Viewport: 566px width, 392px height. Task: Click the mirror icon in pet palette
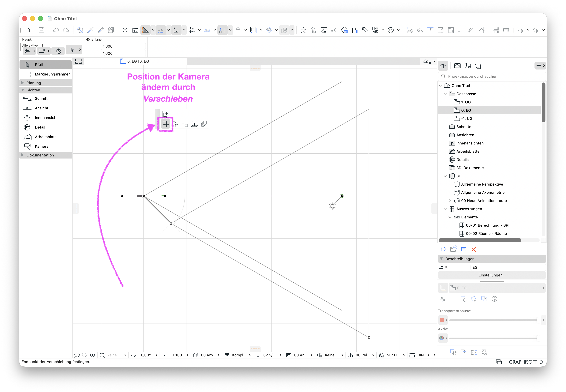tap(185, 124)
